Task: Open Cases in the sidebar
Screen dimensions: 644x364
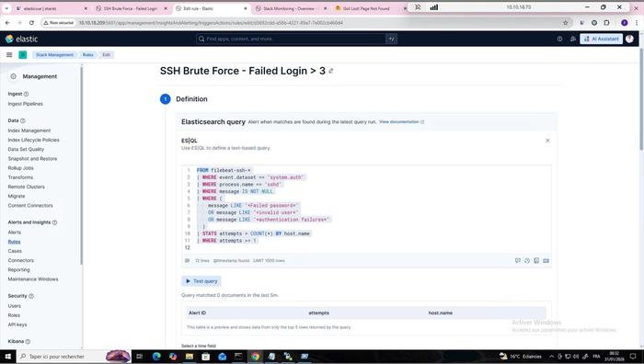Action: [x=15, y=251]
